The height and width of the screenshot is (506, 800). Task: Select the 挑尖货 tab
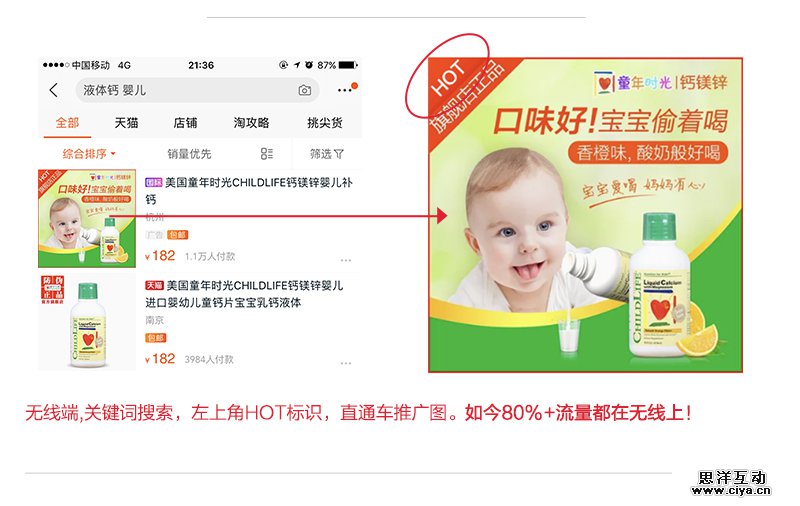pyautogui.click(x=324, y=123)
